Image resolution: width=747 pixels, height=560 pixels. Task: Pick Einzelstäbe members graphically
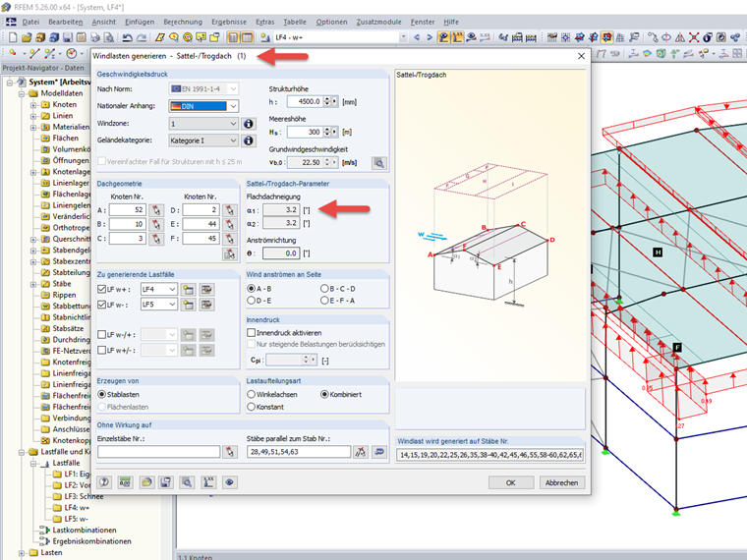point(230,452)
